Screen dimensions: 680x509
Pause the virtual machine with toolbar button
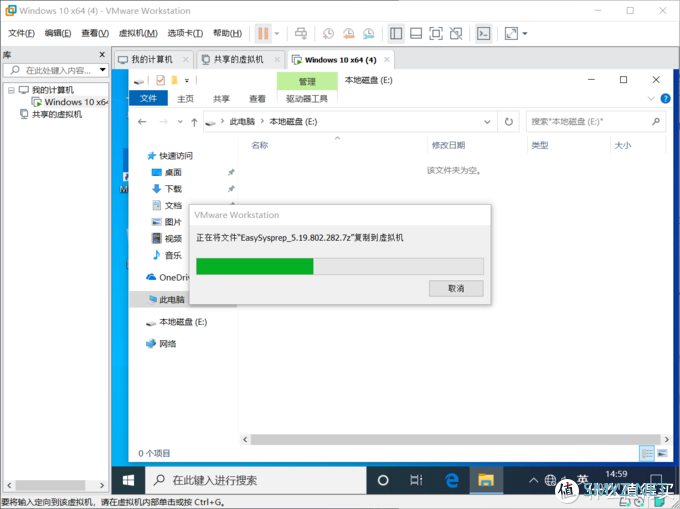tap(263, 33)
